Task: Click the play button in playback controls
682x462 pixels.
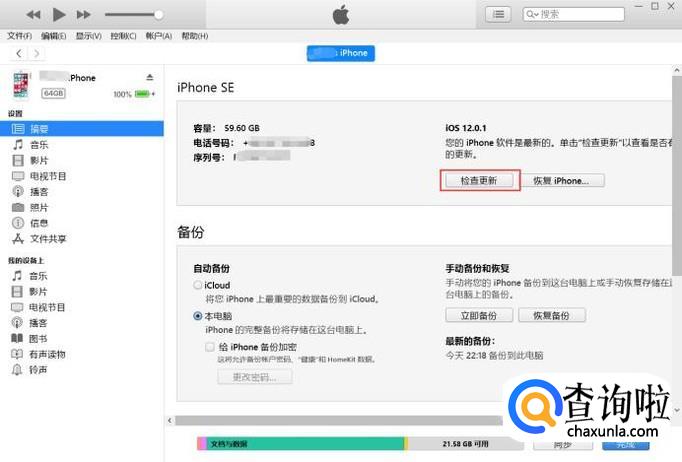Action: point(59,14)
